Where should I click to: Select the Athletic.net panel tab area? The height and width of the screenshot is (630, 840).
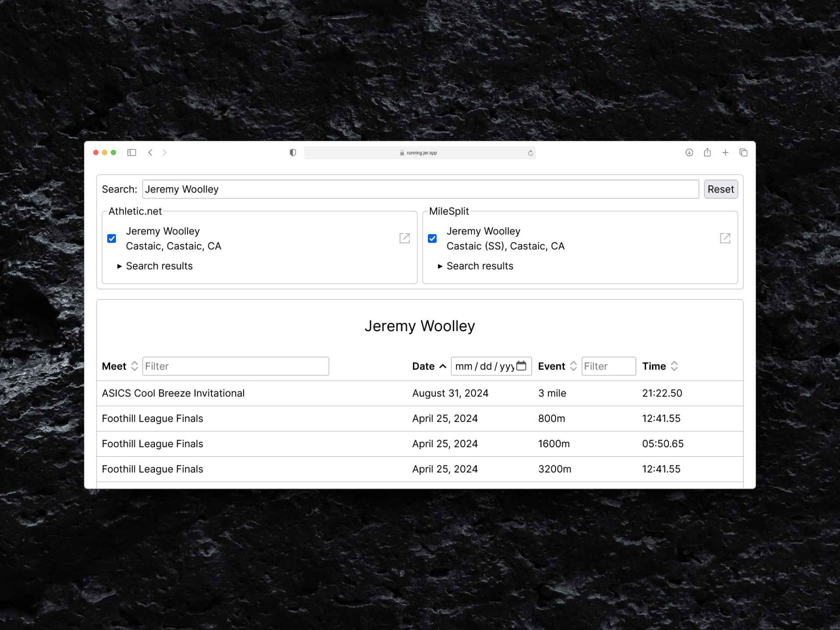coord(135,211)
